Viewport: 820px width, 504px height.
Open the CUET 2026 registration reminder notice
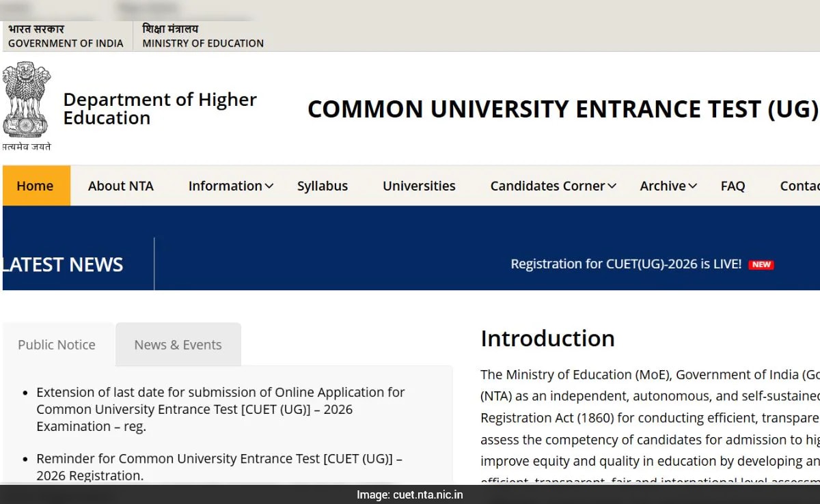(x=219, y=466)
